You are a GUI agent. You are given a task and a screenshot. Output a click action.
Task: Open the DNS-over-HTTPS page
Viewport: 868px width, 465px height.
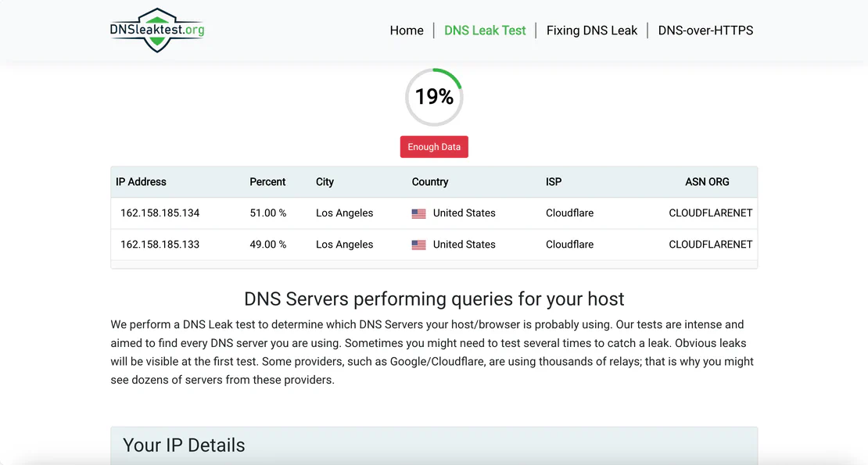(705, 30)
